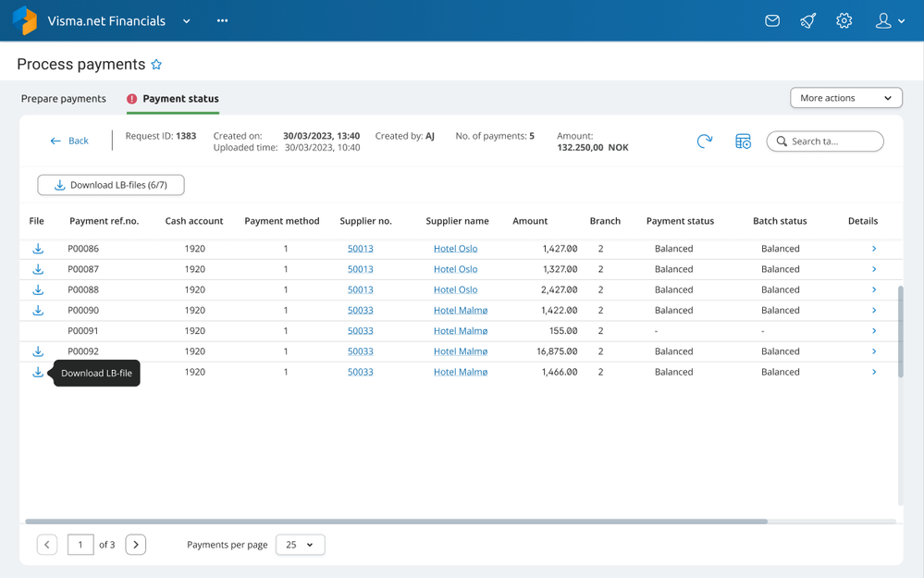Expand details chevron for P00087

click(874, 269)
